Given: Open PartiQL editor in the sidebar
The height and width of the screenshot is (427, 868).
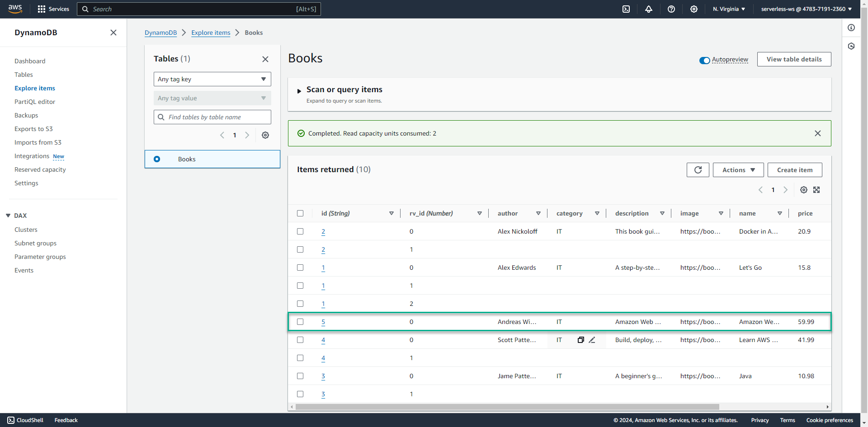Looking at the screenshot, I should point(35,102).
